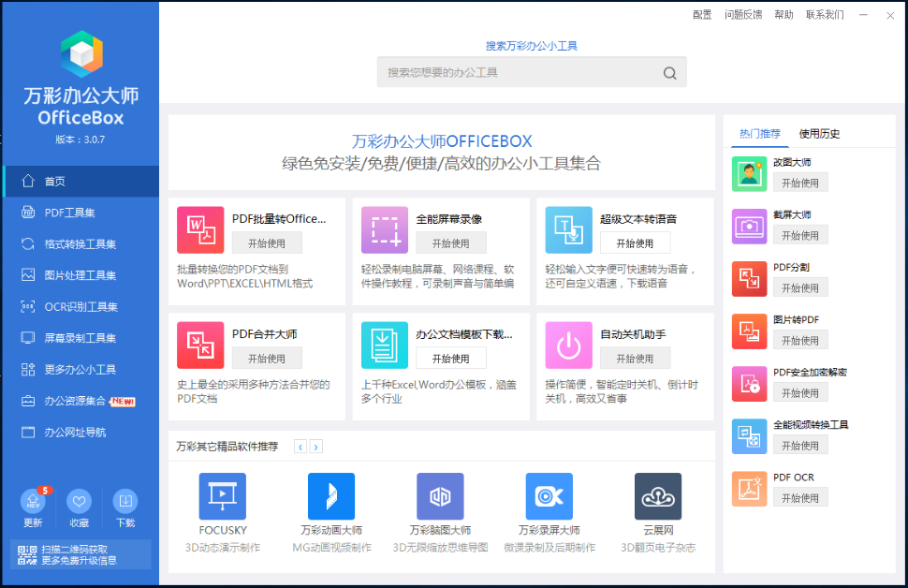Open downloads via the 下载 icon

(x=125, y=501)
